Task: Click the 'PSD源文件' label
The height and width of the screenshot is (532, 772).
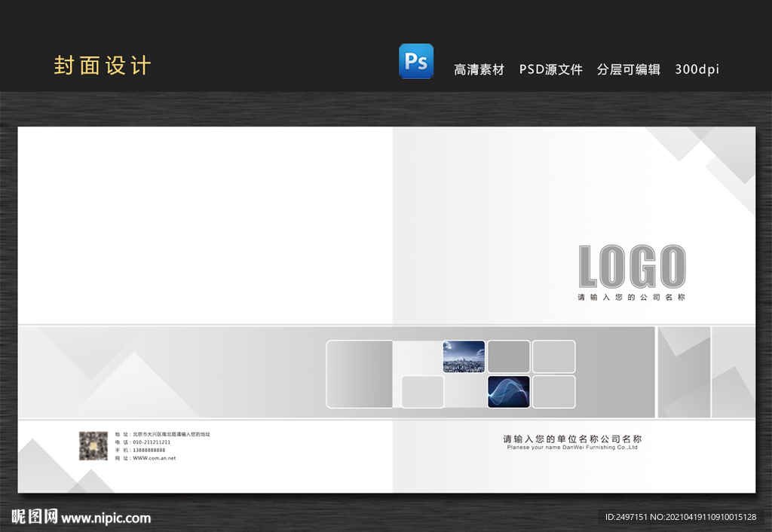Action: tap(551, 69)
